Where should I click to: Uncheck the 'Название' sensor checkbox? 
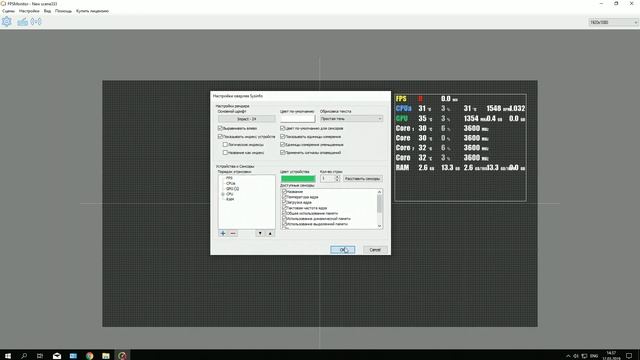pos(284,191)
